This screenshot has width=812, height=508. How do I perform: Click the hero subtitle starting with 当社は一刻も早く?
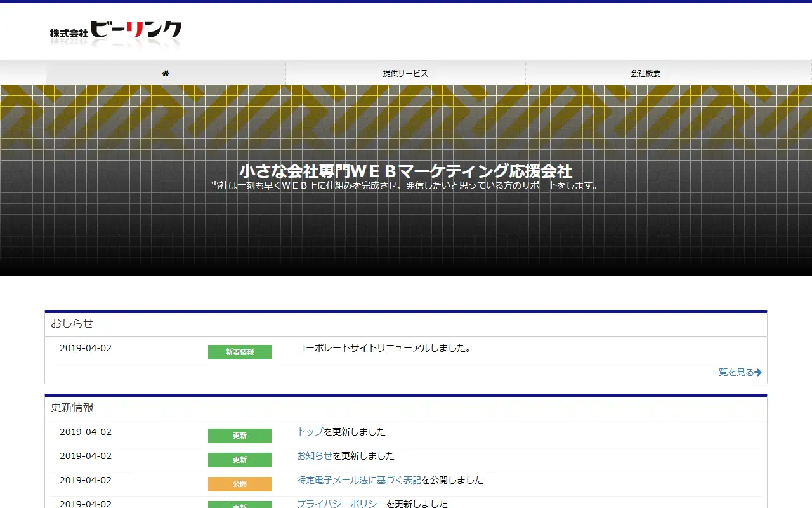(406, 186)
